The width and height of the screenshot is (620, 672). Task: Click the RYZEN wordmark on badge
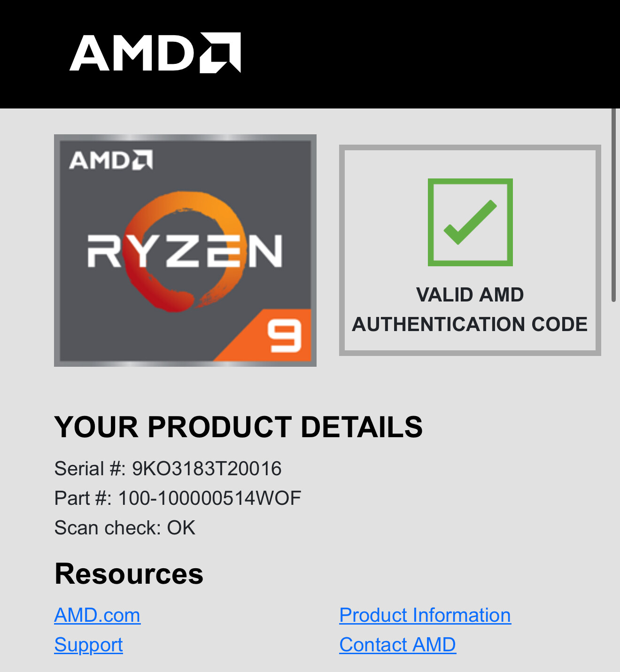[185, 251]
